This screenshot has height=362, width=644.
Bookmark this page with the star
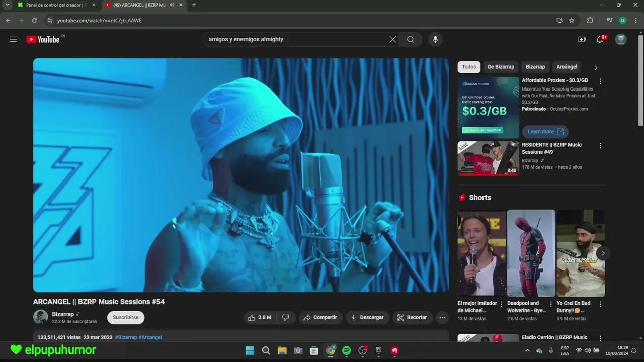[x=572, y=20]
